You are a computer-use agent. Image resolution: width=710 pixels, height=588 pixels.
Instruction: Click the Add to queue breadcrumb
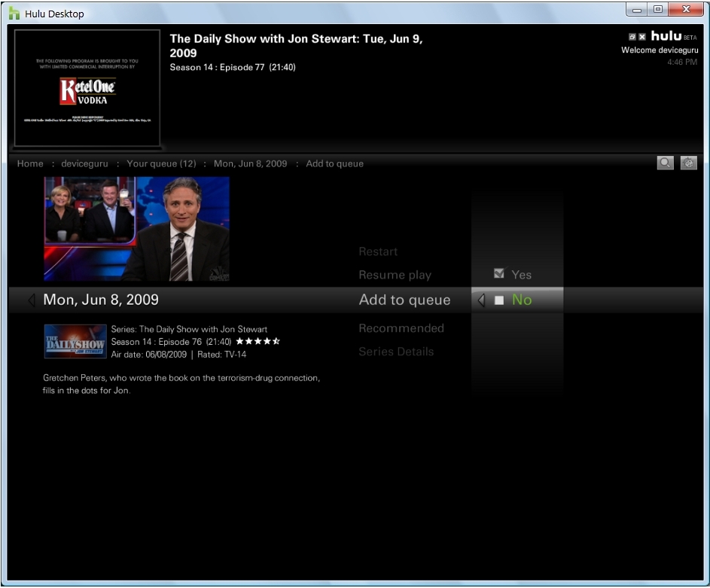[334, 163]
